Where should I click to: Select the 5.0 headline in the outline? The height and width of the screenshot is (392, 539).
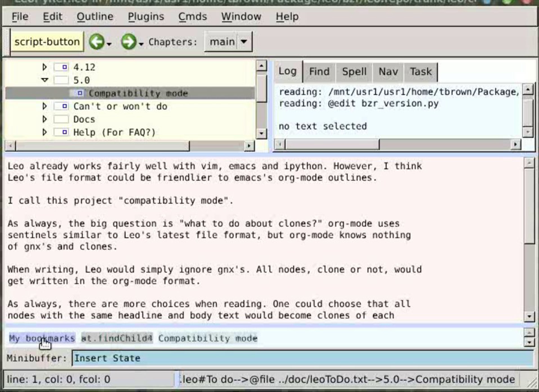(x=82, y=80)
